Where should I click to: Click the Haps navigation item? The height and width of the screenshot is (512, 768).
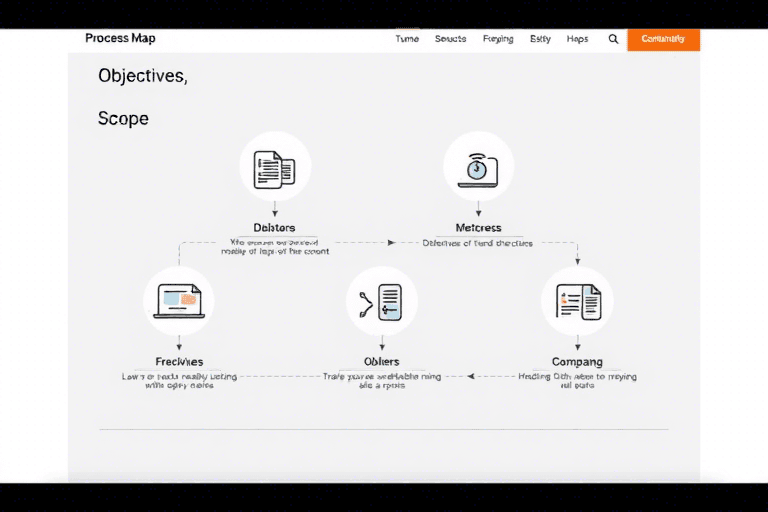[x=577, y=39]
